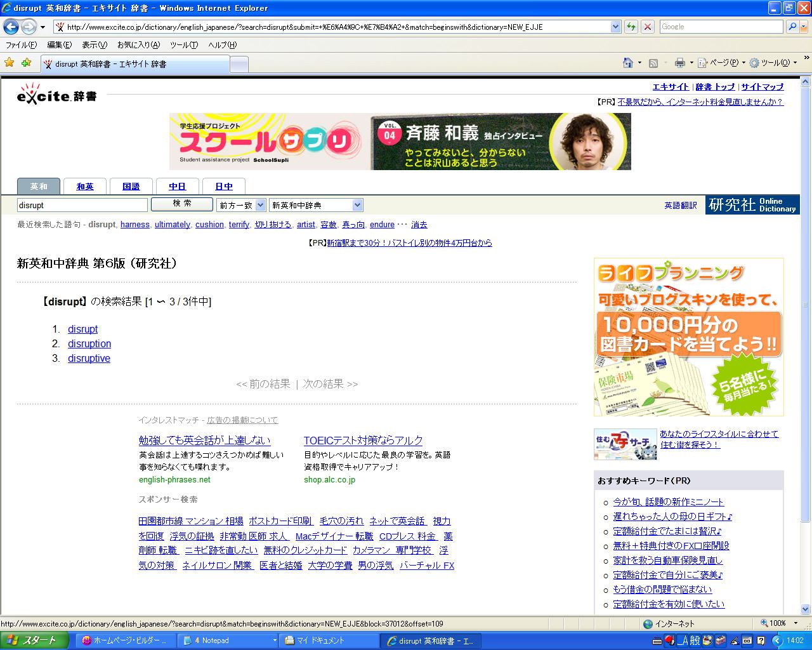Image resolution: width=812 pixels, height=650 pixels.
Task: Click the Add to Favorites icon
Action: click(26, 63)
